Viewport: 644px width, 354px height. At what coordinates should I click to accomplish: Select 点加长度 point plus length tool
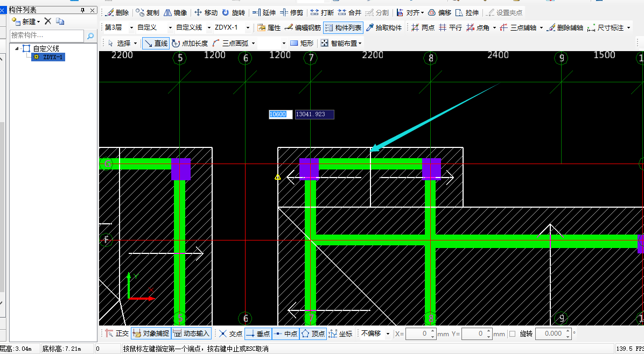190,43
